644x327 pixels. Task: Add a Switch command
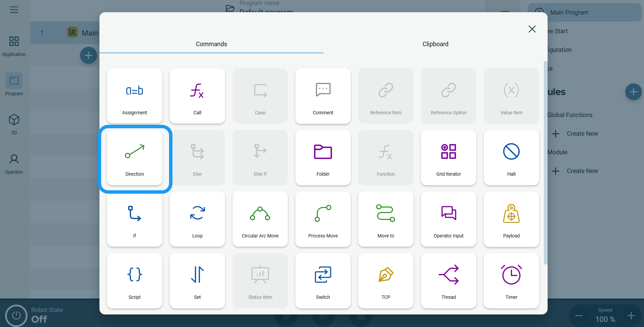(x=323, y=281)
